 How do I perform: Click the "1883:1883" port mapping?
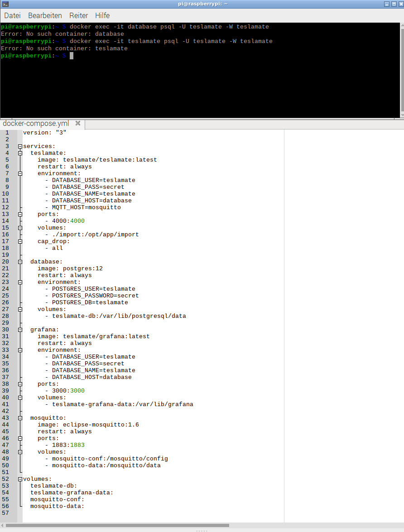click(x=68, y=445)
